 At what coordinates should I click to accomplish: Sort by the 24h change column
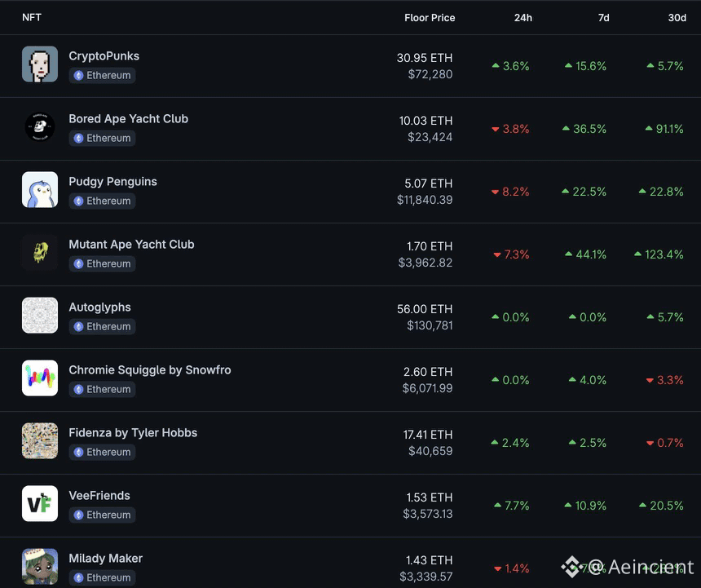pos(523,18)
